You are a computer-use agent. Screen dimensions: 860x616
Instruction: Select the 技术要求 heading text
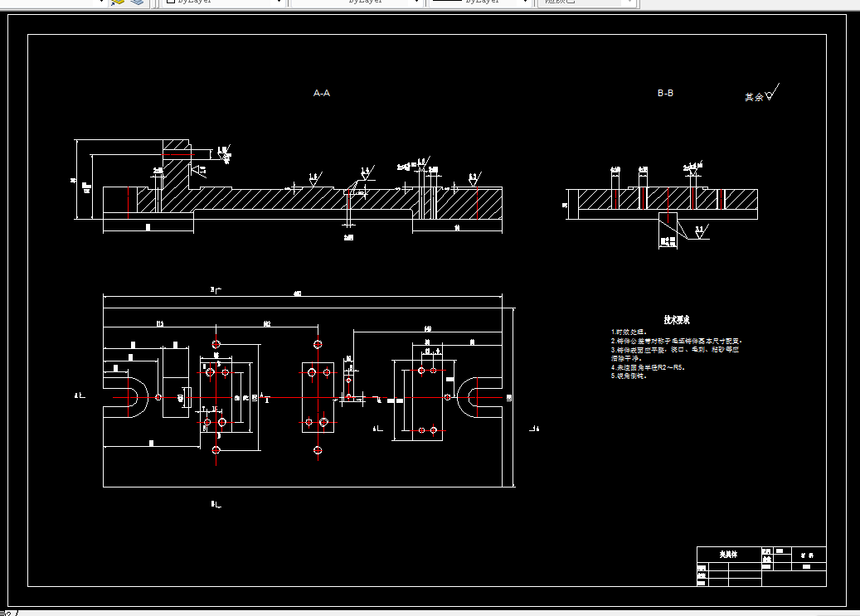point(677,320)
